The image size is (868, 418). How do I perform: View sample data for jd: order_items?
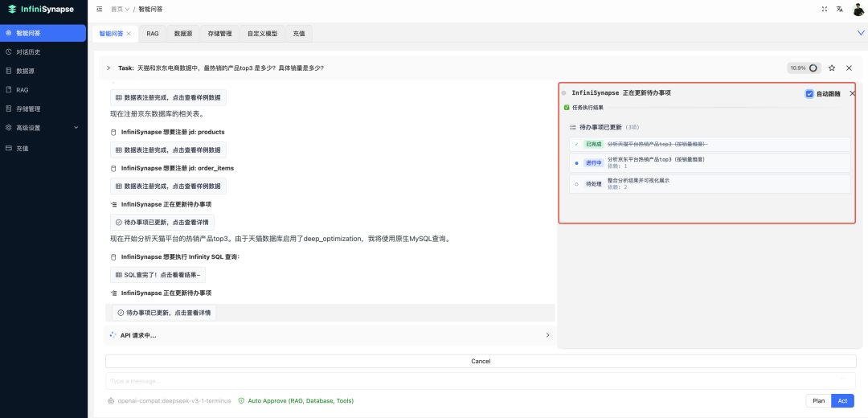click(168, 186)
